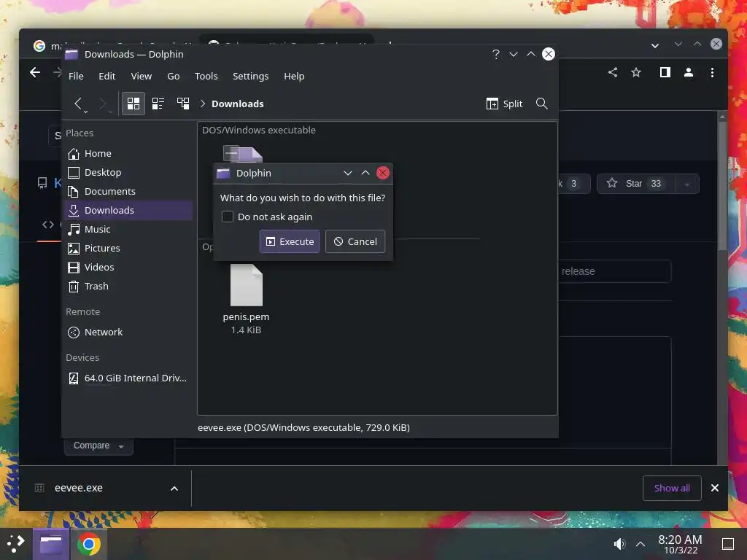Open the Compare dropdown on GitHub
This screenshot has width=747, height=560.
pos(98,446)
